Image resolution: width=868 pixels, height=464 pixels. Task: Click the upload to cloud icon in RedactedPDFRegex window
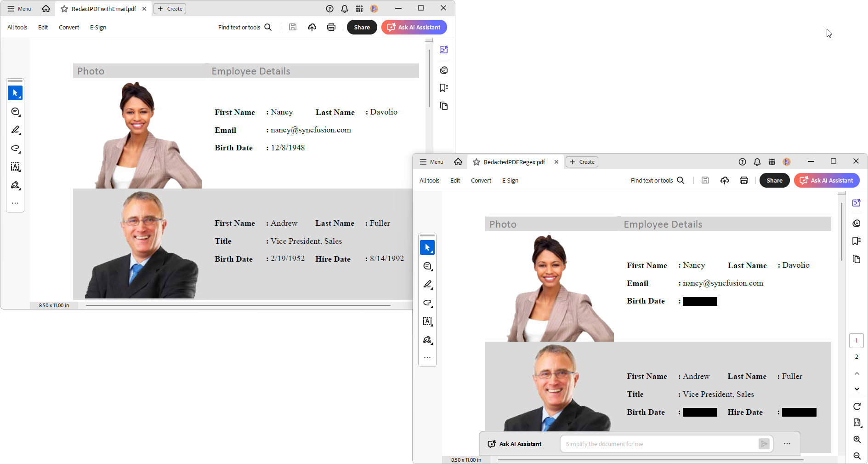click(724, 180)
